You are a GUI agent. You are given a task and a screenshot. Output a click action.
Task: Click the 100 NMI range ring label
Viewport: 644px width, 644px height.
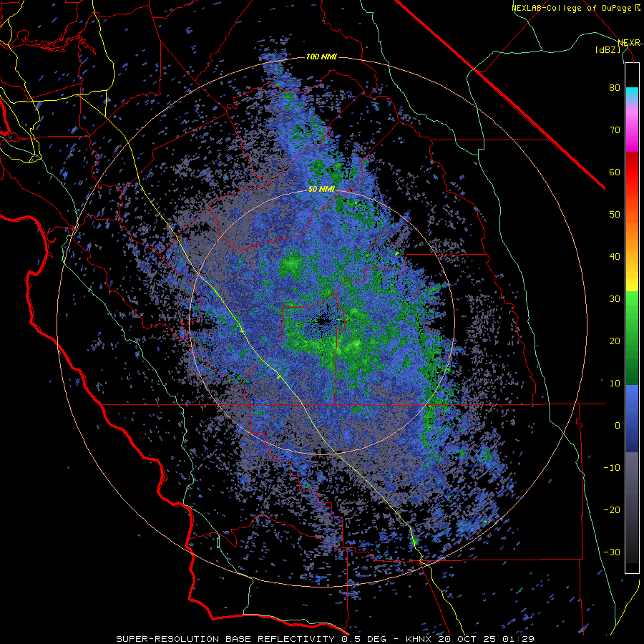tap(321, 57)
